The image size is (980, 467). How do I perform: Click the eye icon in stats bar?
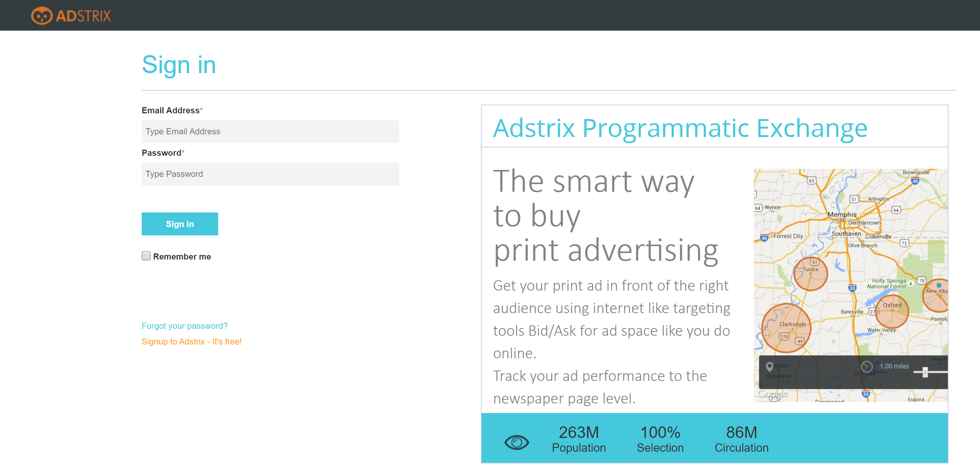(x=516, y=443)
